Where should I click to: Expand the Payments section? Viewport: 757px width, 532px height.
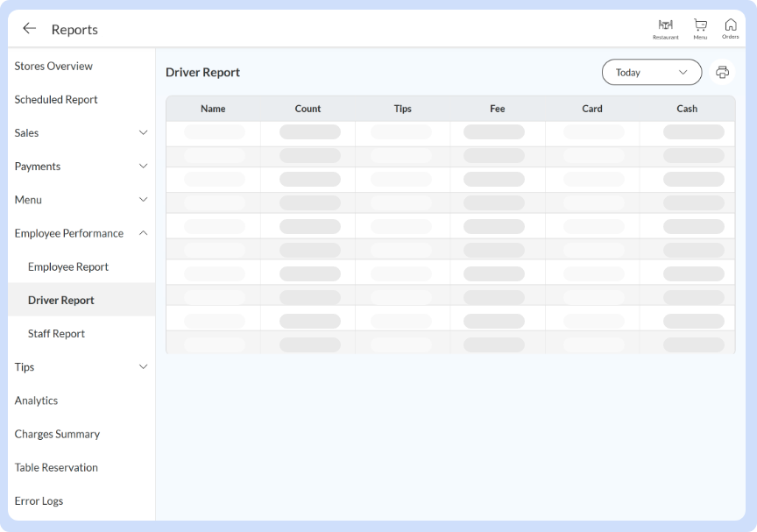click(144, 167)
